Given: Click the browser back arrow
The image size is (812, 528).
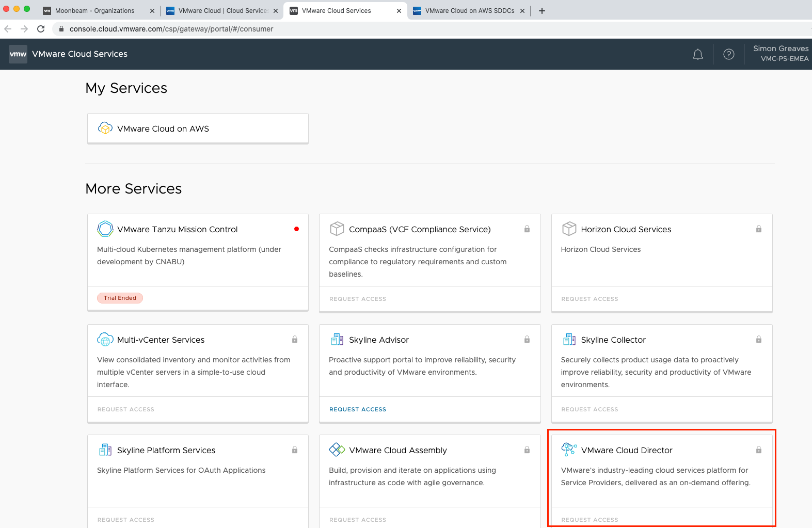Looking at the screenshot, I should [8, 29].
